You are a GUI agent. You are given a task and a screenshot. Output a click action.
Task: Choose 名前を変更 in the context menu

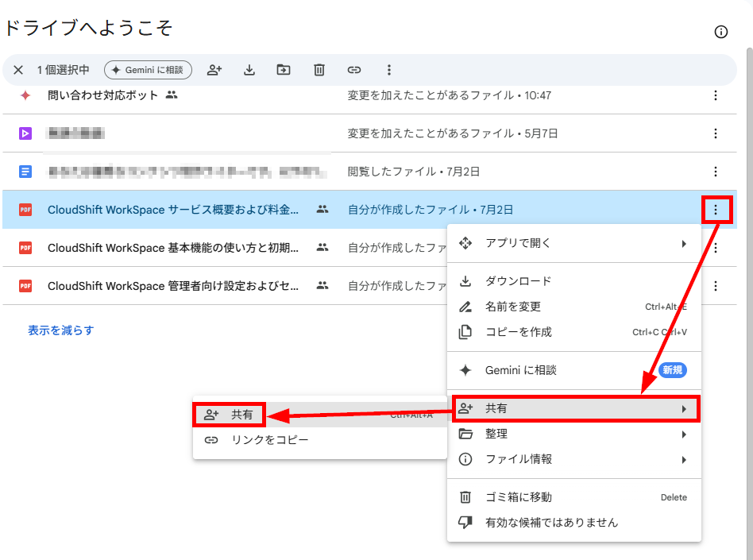573,307
